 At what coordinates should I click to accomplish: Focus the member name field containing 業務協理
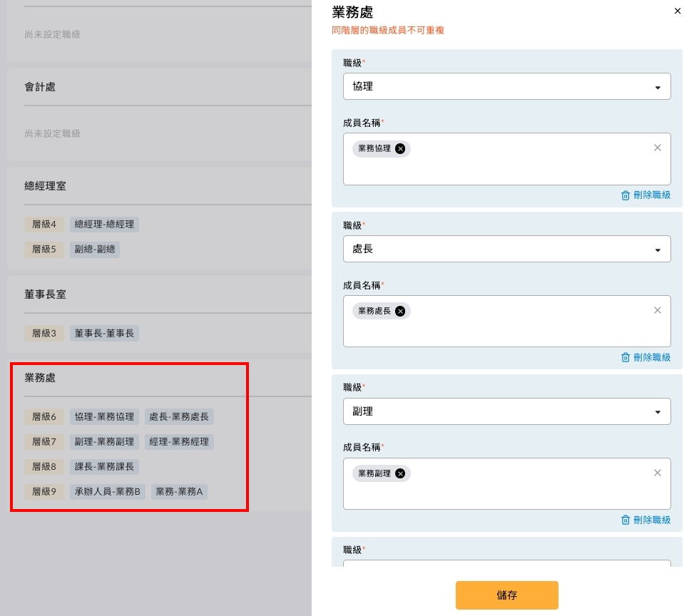507,159
